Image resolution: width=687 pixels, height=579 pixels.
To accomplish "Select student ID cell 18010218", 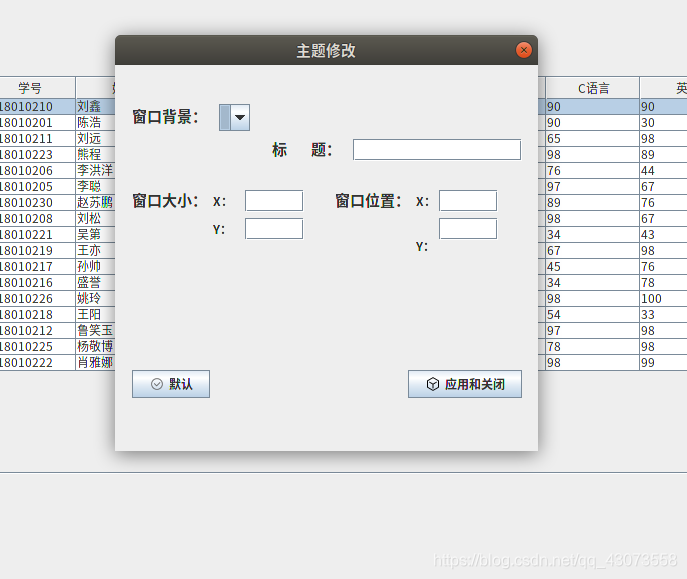I will point(38,314).
